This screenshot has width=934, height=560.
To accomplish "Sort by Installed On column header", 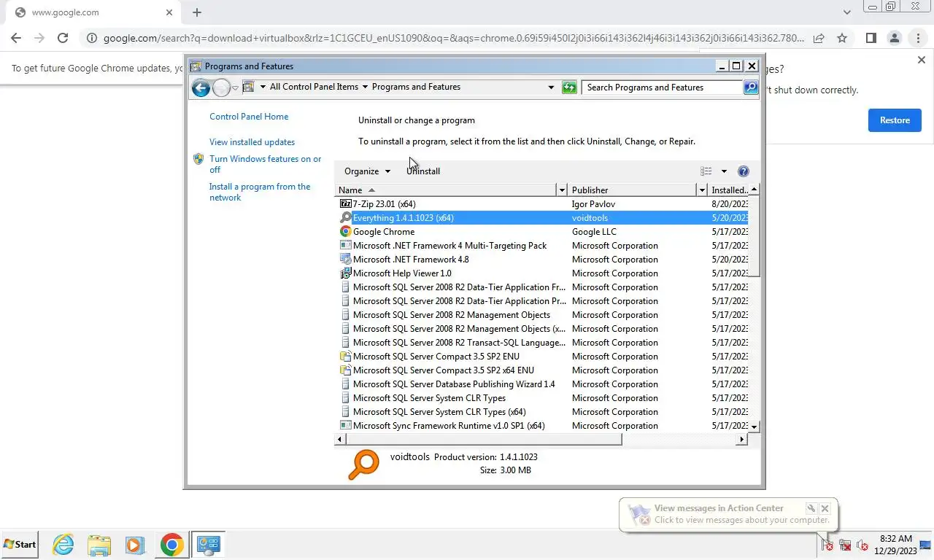I will 728,190.
